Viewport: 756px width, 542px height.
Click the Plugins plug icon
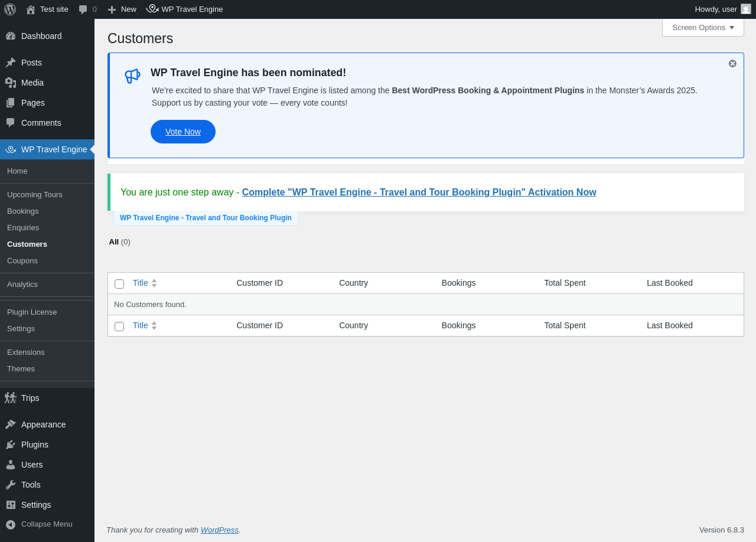click(11, 445)
